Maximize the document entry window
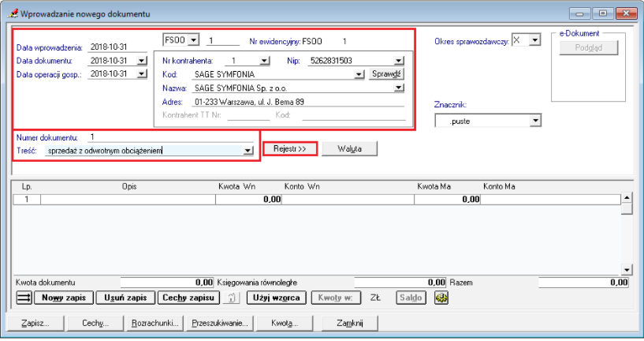The image size is (644, 341). click(x=603, y=13)
